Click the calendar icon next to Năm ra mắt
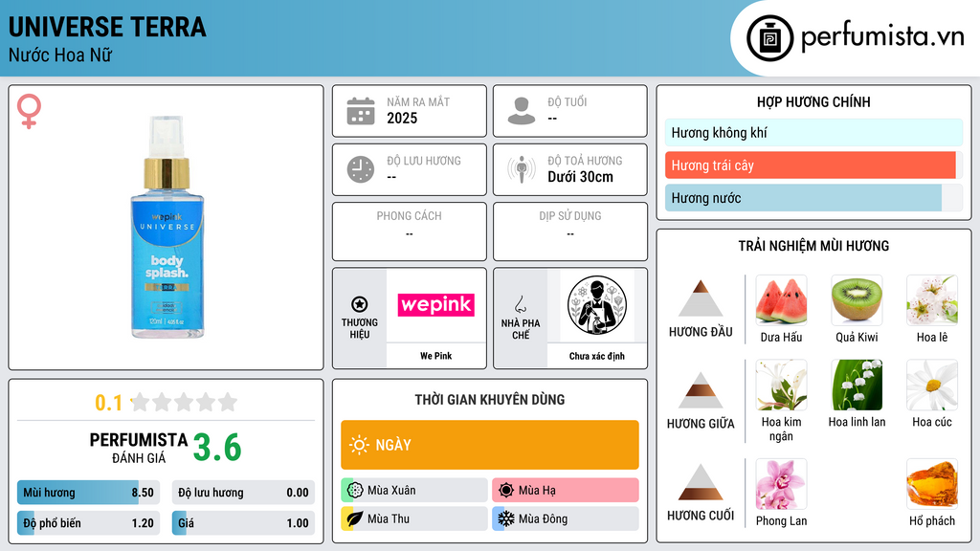The image size is (980, 551). (x=361, y=111)
